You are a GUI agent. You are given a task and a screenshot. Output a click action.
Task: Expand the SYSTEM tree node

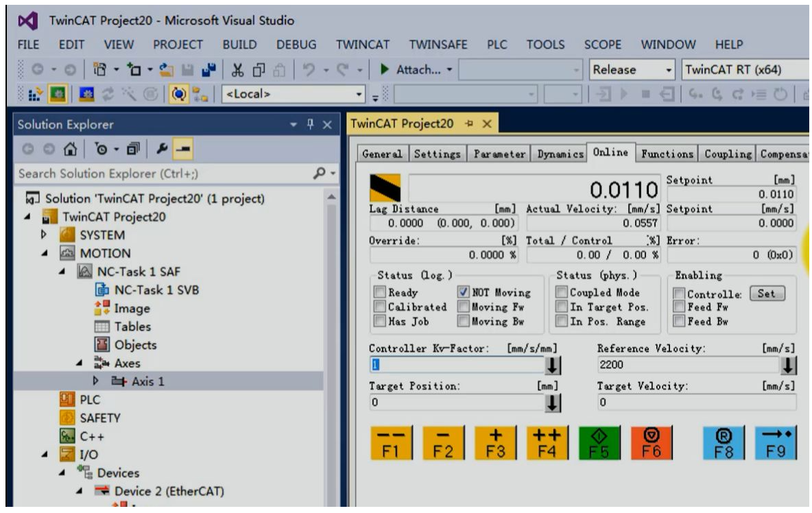[44, 235]
